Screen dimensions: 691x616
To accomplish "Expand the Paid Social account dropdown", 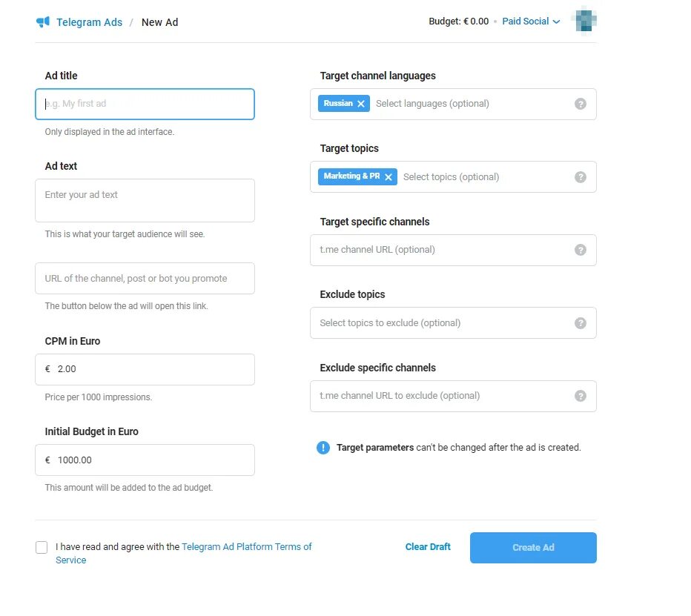I will (531, 21).
